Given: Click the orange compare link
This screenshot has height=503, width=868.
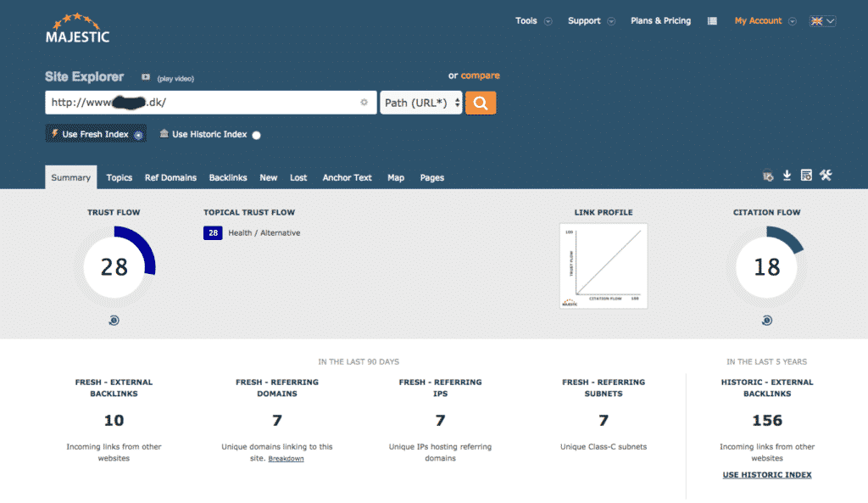Looking at the screenshot, I should [x=480, y=75].
